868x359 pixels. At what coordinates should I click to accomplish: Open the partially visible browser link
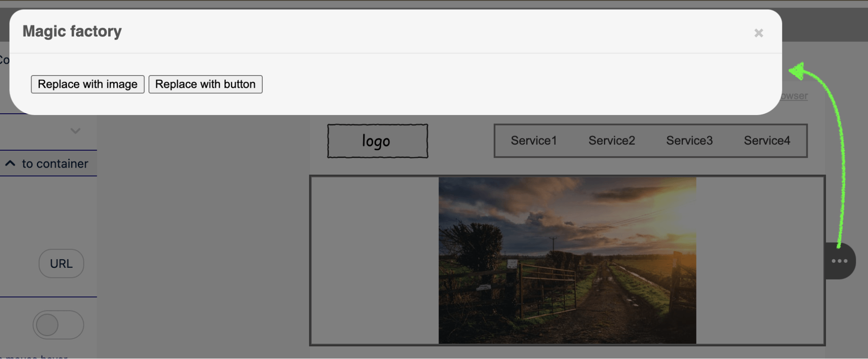pyautogui.click(x=794, y=96)
